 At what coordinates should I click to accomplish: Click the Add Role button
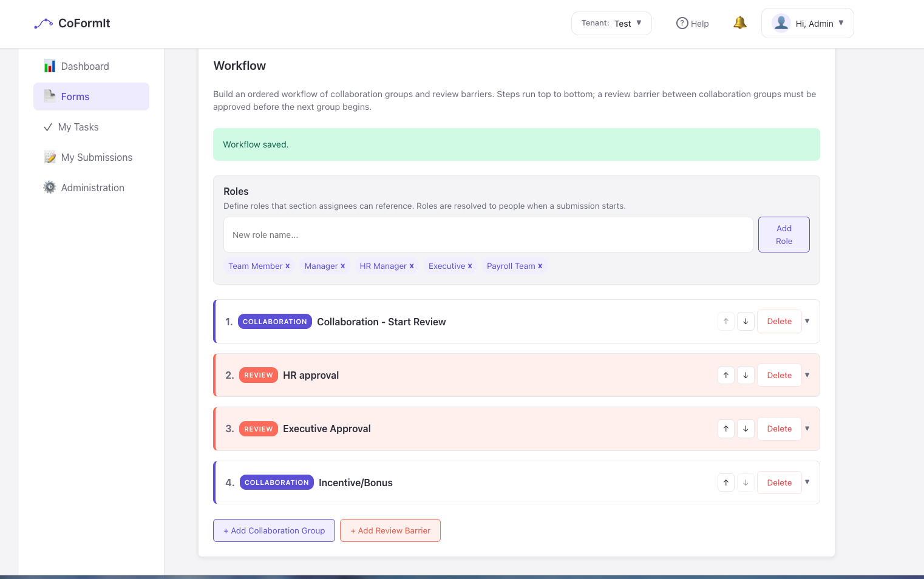coord(784,234)
